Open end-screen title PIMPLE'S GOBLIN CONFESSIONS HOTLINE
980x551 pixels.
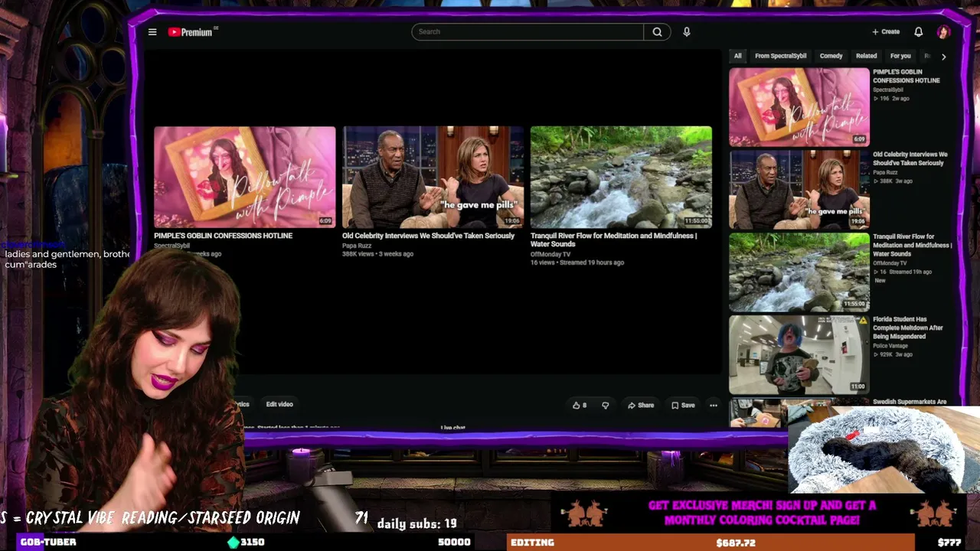pyautogui.click(x=223, y=236)
